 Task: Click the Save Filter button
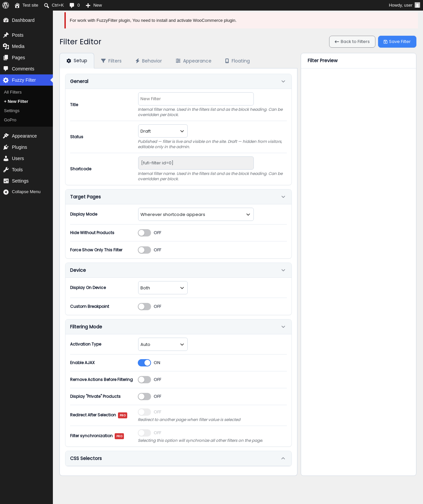tap(397, 42)
